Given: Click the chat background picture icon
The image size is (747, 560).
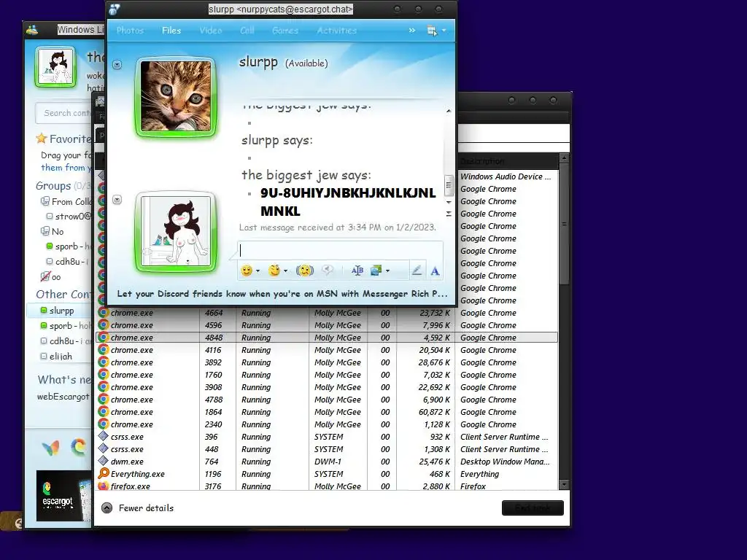Looking at the screenshot, I should coord(376,271).
